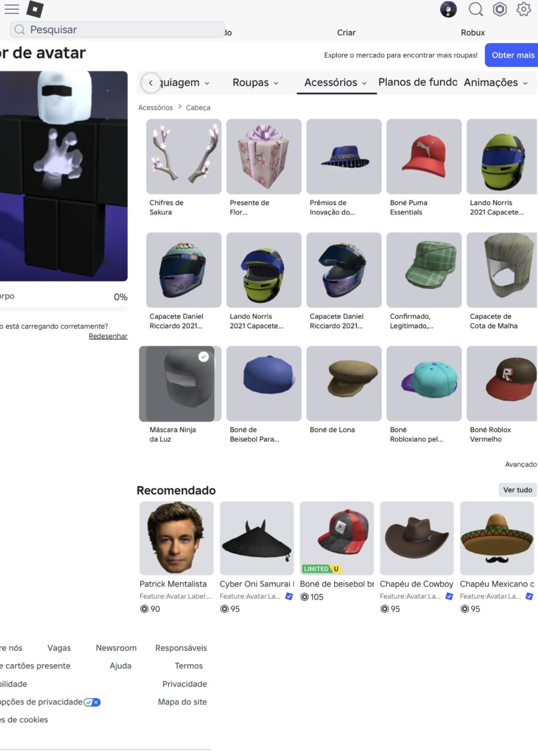This screenshot has height=756, width=538.
Task: Click the avatar 3D preview
Action: (64, 176)
